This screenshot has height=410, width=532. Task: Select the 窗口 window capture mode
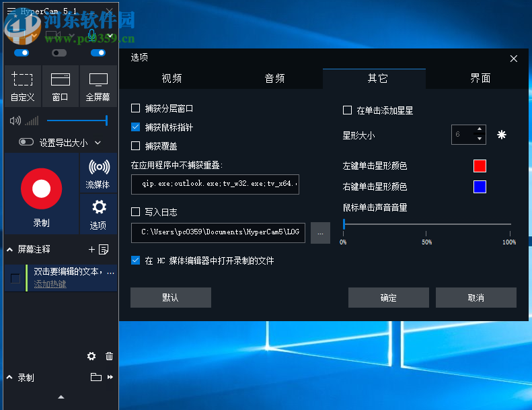[x=60, y=86]
